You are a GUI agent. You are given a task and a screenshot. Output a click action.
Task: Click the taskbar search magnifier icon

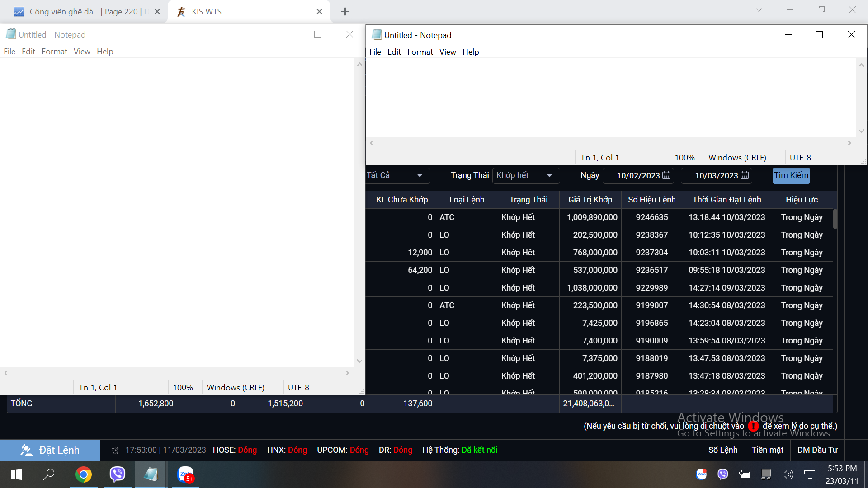tap(49, 474)
